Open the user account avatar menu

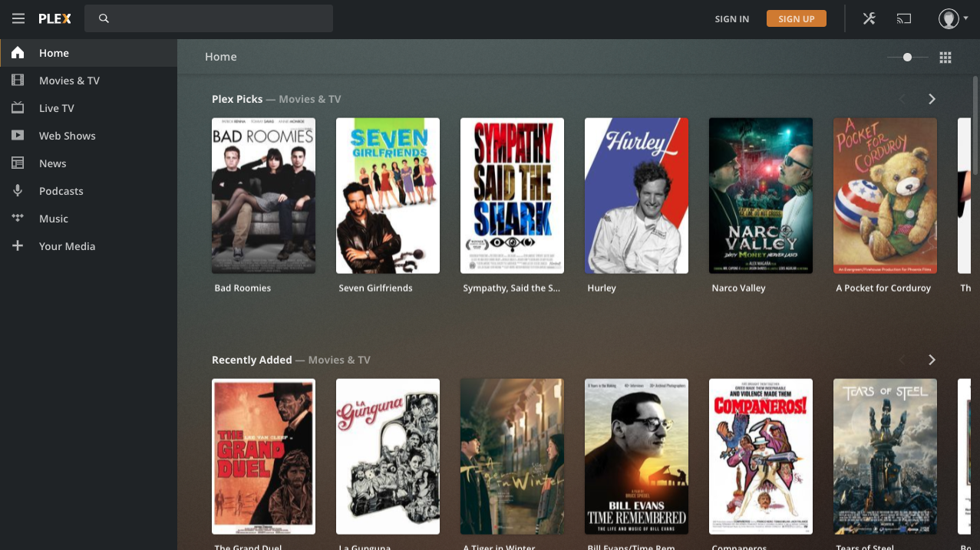point(952,18)
